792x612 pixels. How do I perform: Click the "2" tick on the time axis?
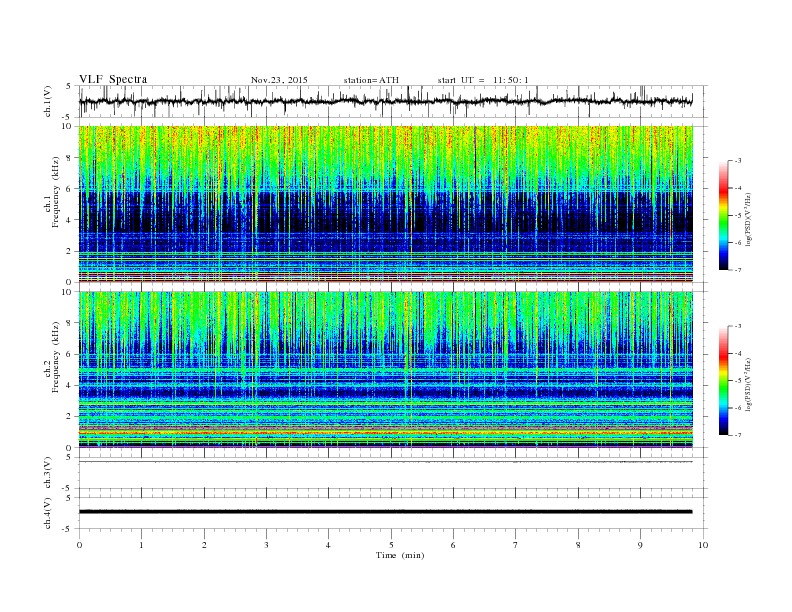coord(204,545)
